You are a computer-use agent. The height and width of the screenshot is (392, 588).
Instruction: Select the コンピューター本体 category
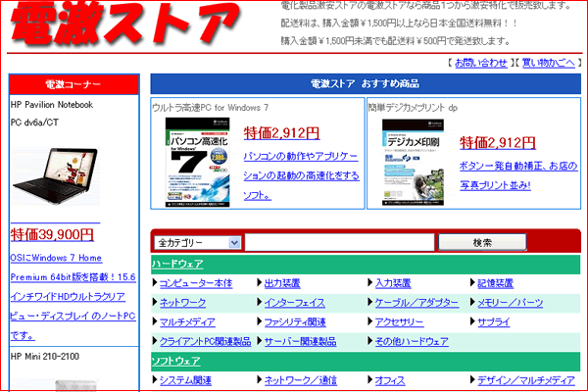196,283
